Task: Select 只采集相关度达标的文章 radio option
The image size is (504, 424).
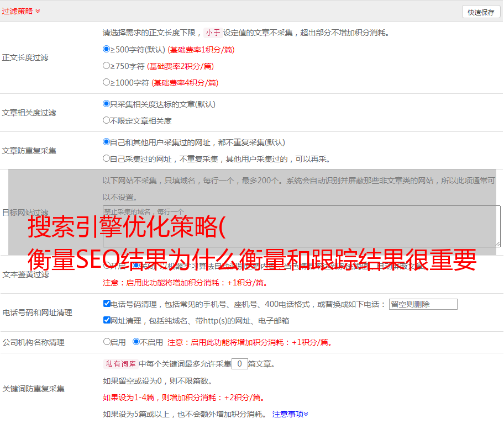Action: click(x=107, y=104)
